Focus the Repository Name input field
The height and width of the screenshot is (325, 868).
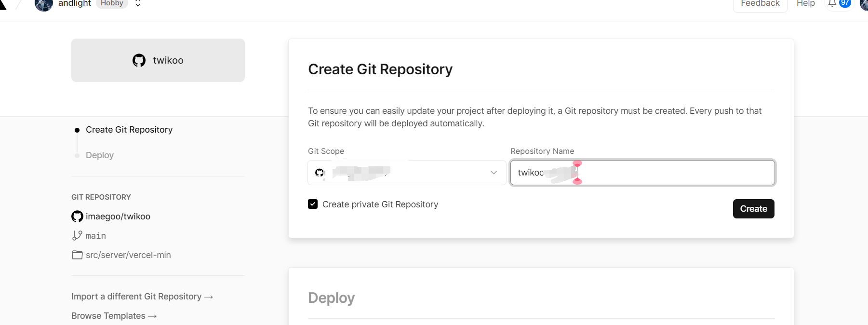point(675,173)
